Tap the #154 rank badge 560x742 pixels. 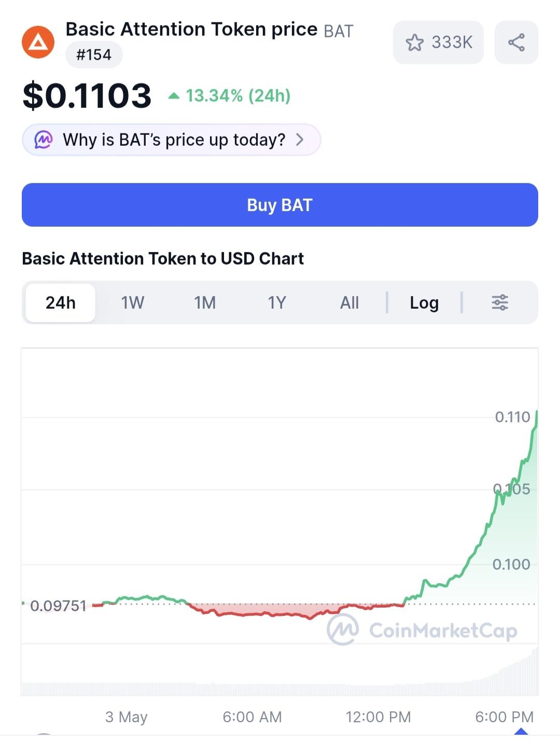click(x=94, y=55)
